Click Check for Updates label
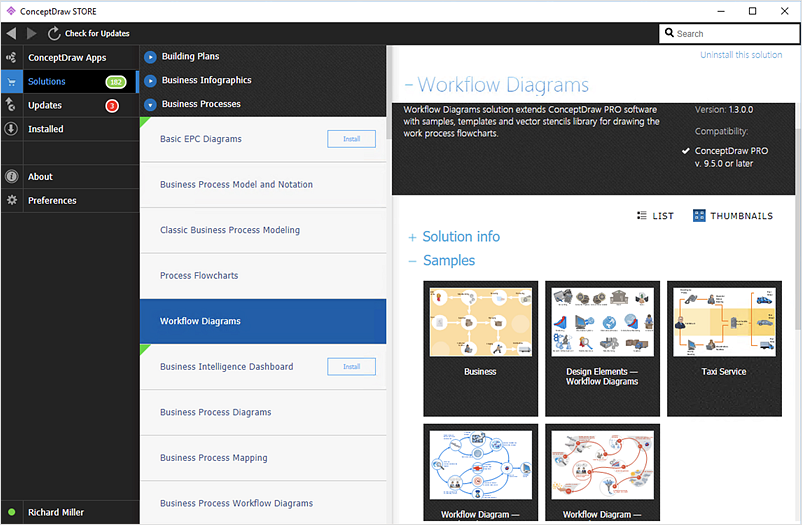The image size is (802, 525). coord(97,33)
